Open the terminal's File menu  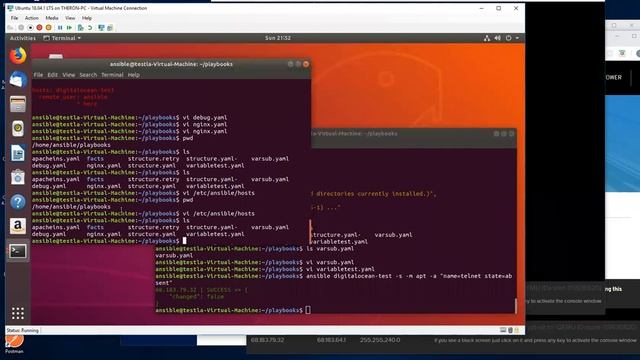point(38,75)
